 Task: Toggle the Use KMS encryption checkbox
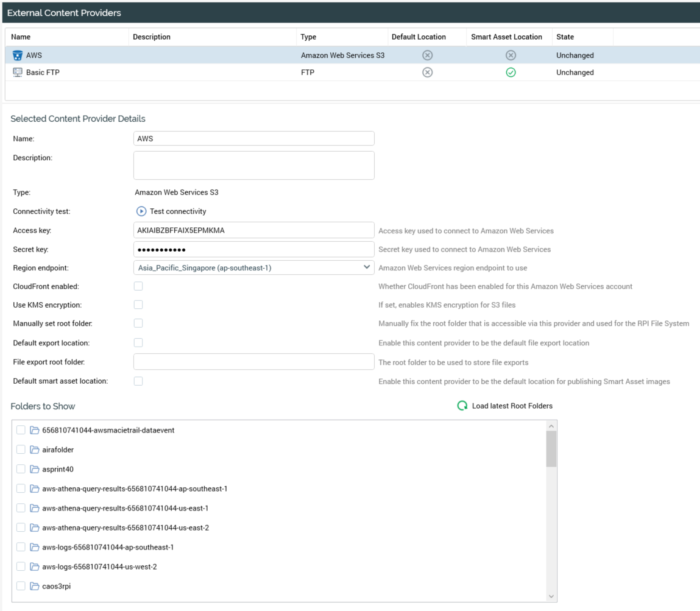pos(138,305)
